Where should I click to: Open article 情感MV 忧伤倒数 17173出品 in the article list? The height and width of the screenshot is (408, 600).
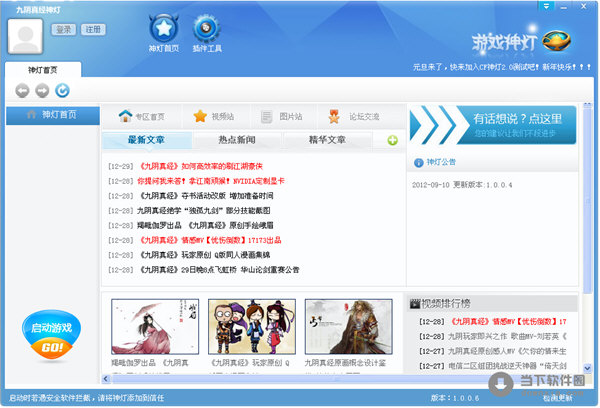click(x=210, y=240)
